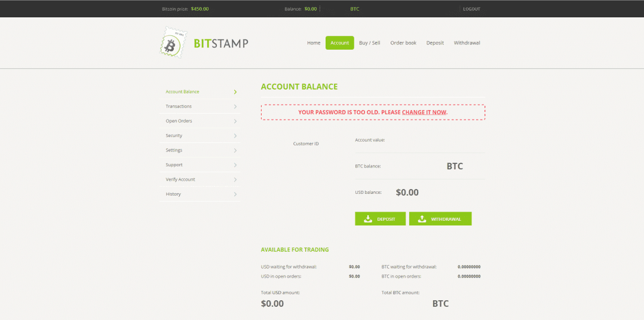
Task: Click the BTC balance label
Action: tap(367, 166)
